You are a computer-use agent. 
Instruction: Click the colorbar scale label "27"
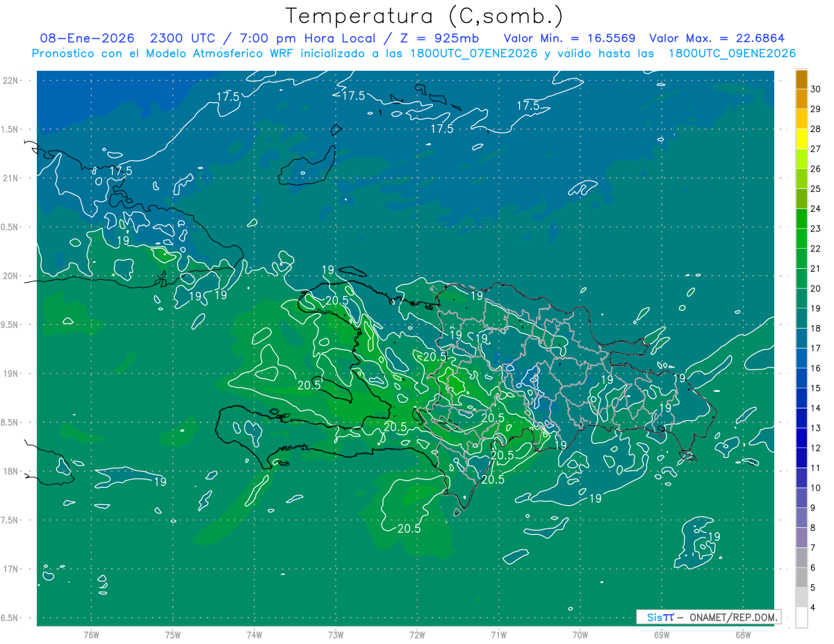point(817,149)
